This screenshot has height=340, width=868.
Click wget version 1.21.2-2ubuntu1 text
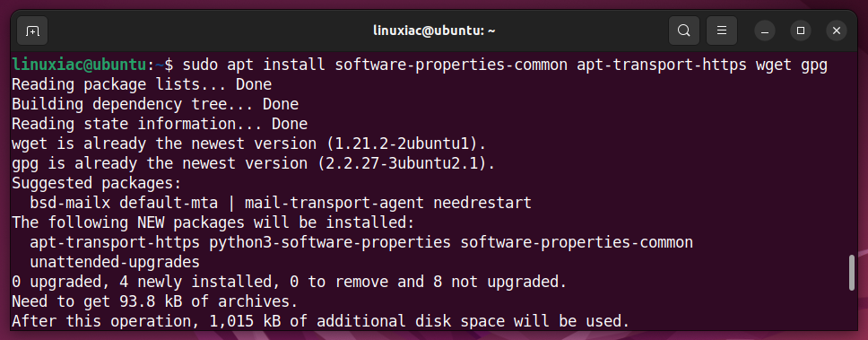tap(406, 144)
